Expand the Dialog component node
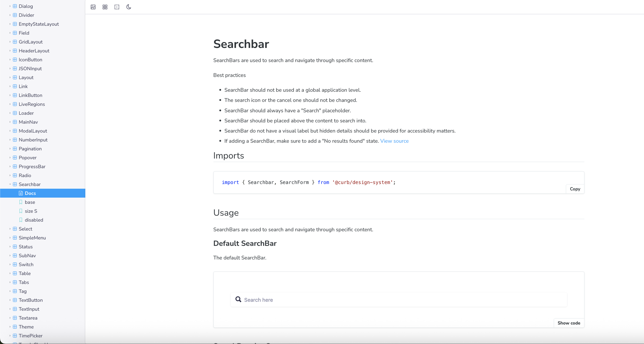 coord(10,6)
